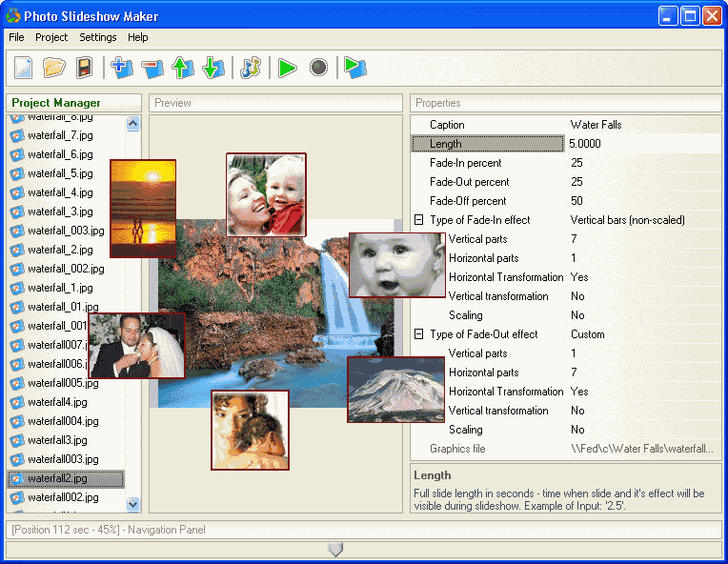Remove slide with the red minus icon
Screen dimensions: 728x564
(152, 69)
